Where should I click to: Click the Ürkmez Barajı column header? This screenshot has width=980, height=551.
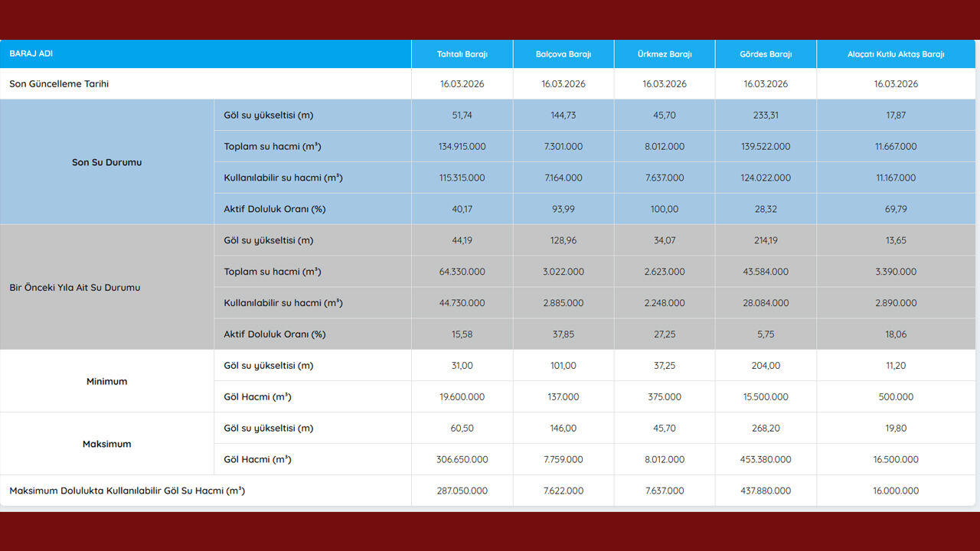(664, 54)
